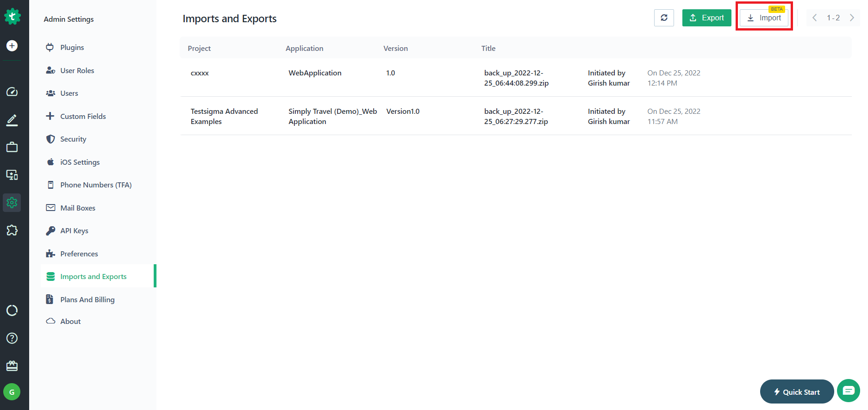Image resolution: width=868 pixels, height=410 pixels.
Task: Click the Title column header
Action: pyautogui.click(x=488, y=48)
